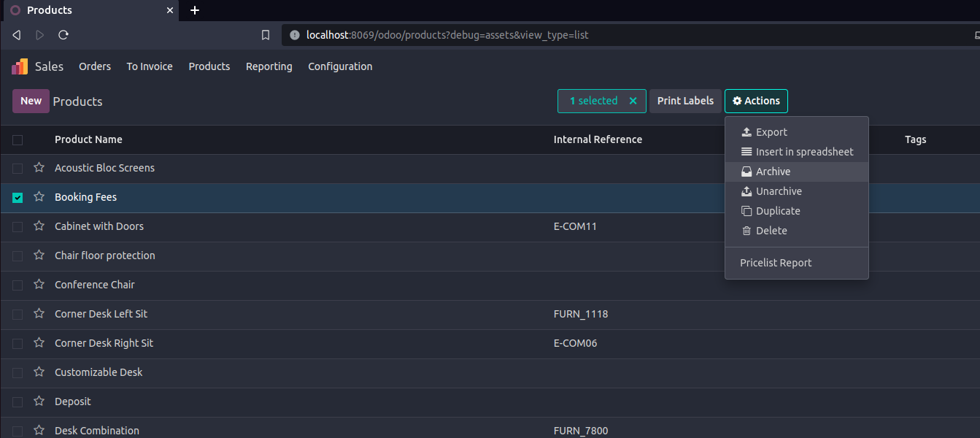Click internal reference E-COM11
Screen dimensions: 980x438
[x=575, y=226]
